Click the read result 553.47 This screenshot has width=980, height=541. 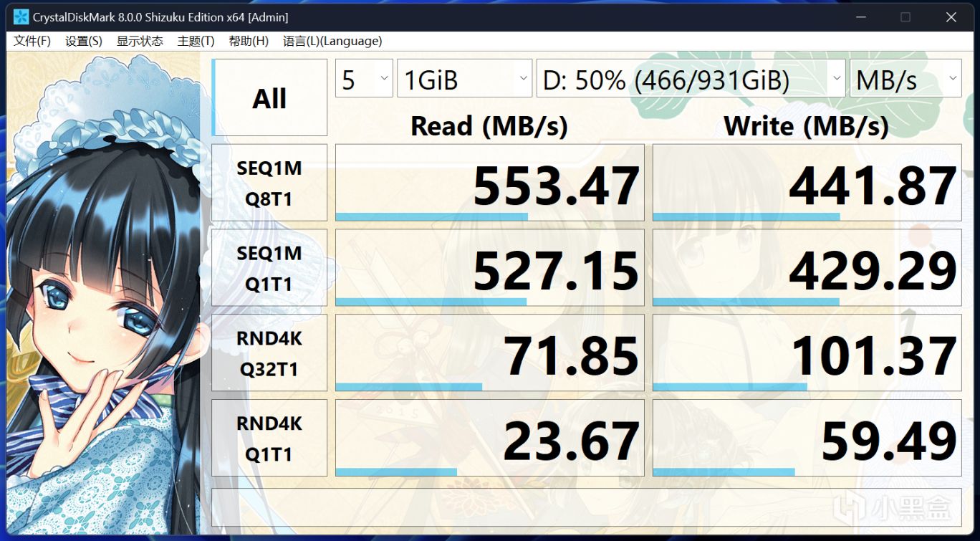tap(490, 183)
